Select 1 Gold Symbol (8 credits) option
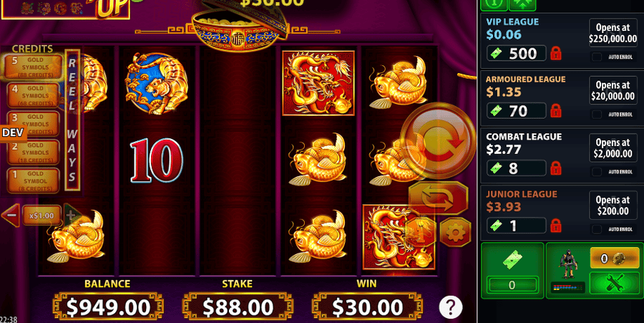Screen dimensions: 644x323 [x=33, y=180]
